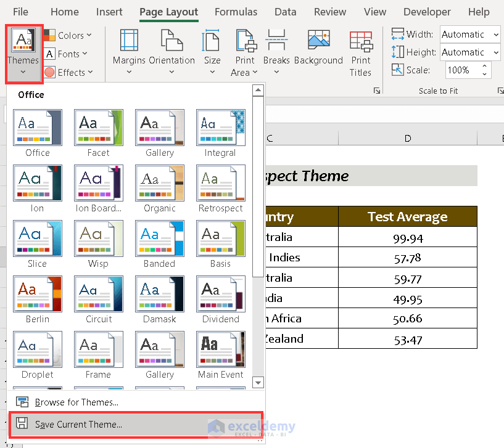504x448 pixels.
Task: Click the Scale 100% input field
Action: pos(462,70)
